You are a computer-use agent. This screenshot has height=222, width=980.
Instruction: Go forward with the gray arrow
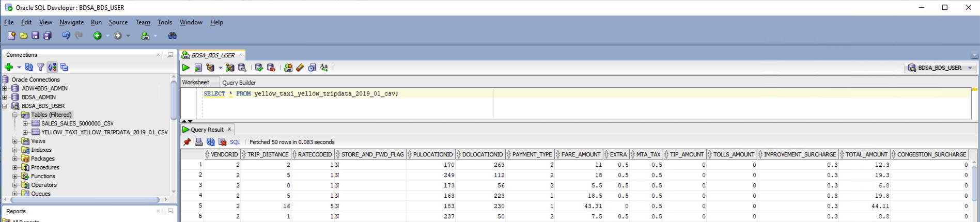[118, 36]
